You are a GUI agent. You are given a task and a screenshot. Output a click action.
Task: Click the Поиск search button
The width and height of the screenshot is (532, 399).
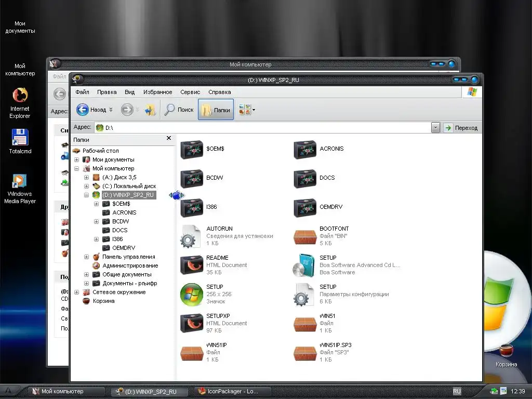click(179, 110)
